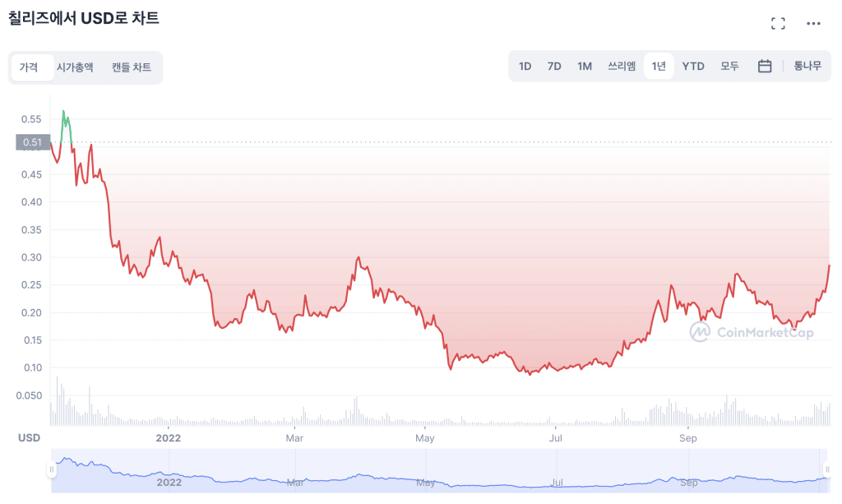Click the 0.51 price label marker

(x=33, y=143)
